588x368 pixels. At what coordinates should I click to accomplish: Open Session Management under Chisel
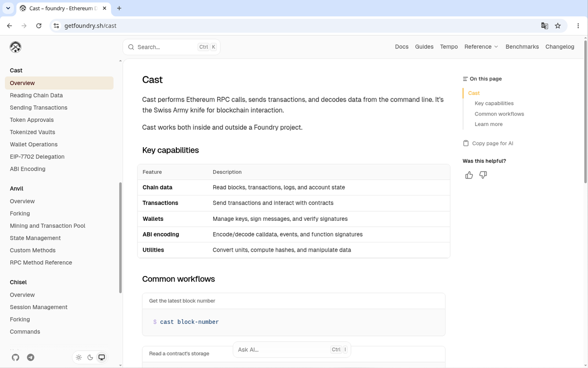39,307
